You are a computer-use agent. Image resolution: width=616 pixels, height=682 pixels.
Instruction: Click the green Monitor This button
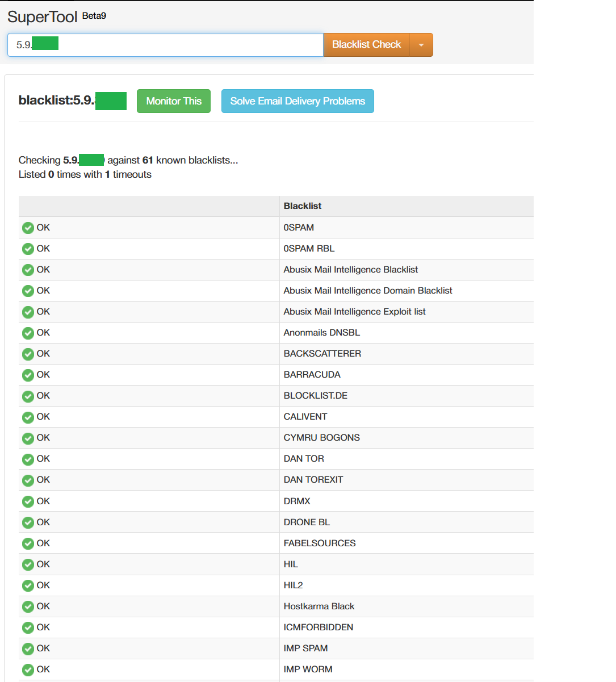click(174, 101)
